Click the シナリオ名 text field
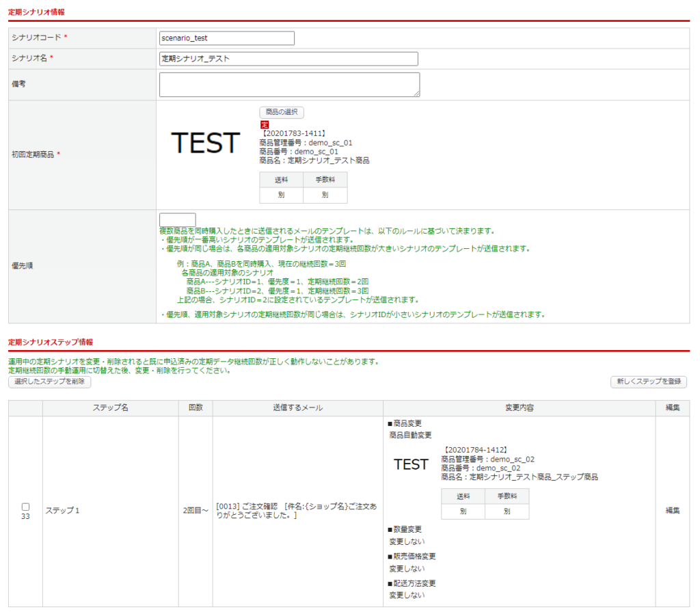 288,59
